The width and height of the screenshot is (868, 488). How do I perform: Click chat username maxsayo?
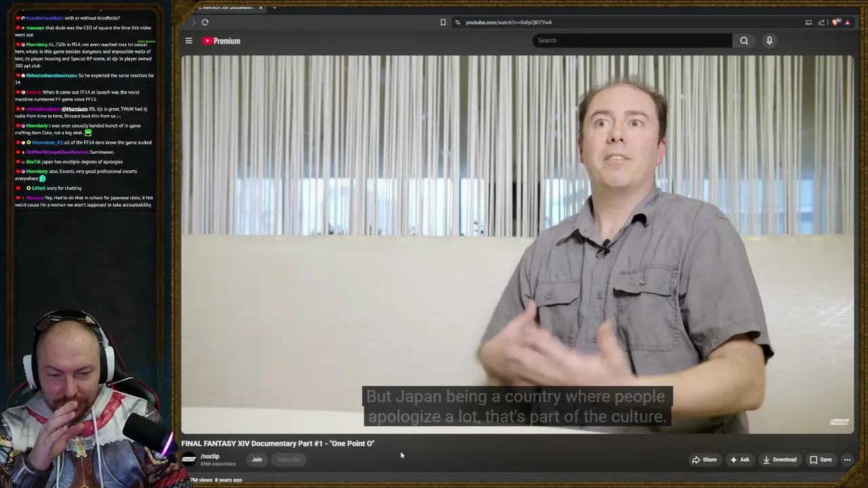(35, 28)
